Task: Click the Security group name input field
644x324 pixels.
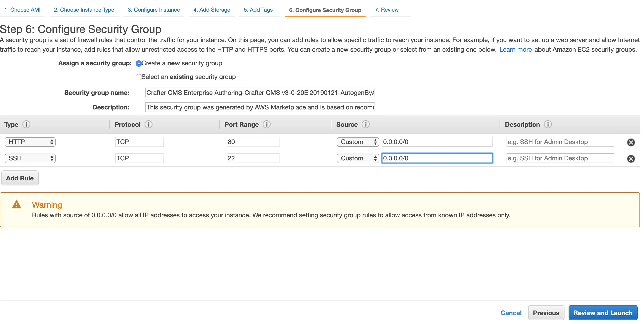Action: point(260,93)
